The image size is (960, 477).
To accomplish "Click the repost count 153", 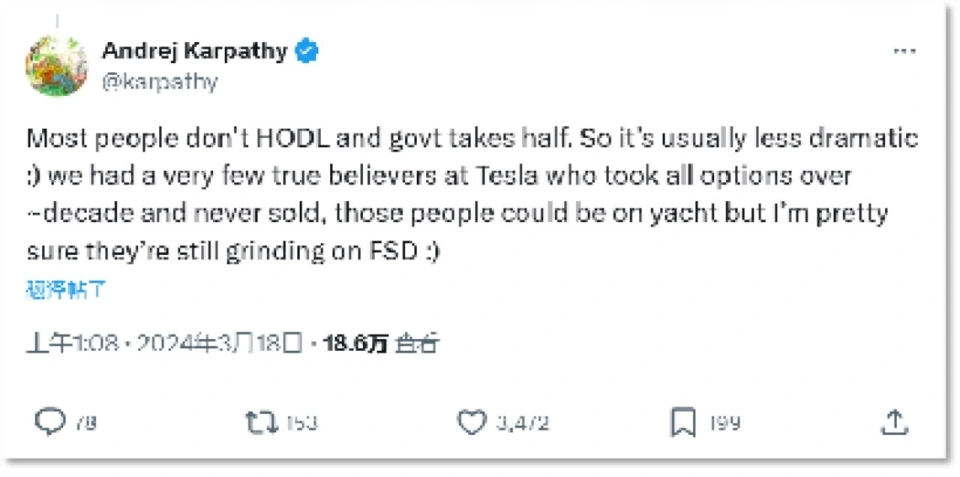I will coord(300,423).
